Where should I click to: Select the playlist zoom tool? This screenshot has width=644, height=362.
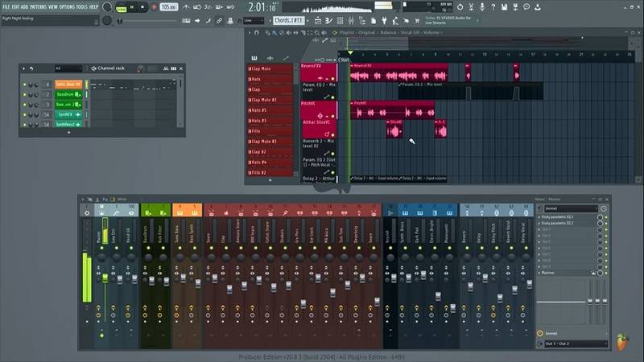click(317, 32)
